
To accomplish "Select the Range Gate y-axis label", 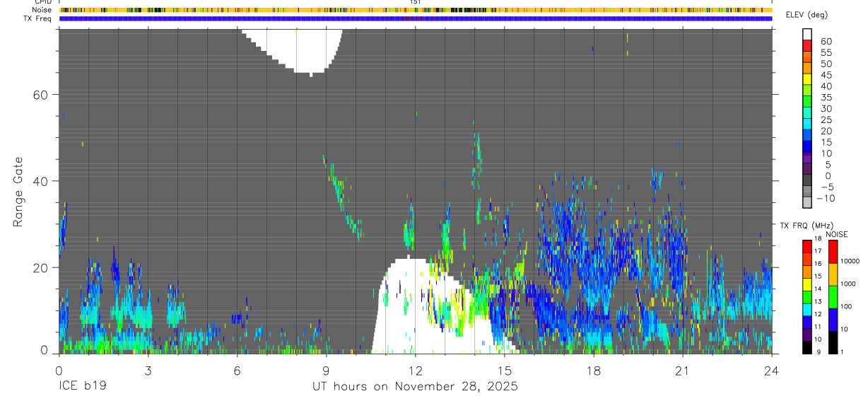I will coord(19,191).
